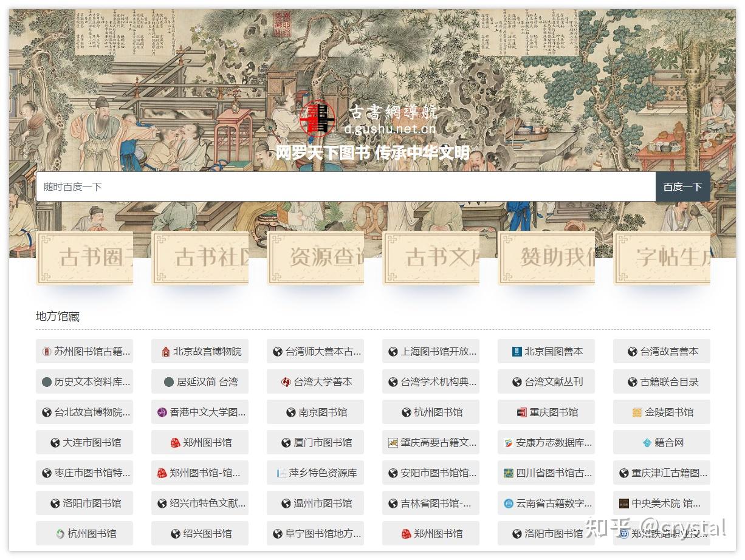Screen dimensions: 745x560
Task: Open the 吉林省图书馆 link
Action: click(431, 504)
